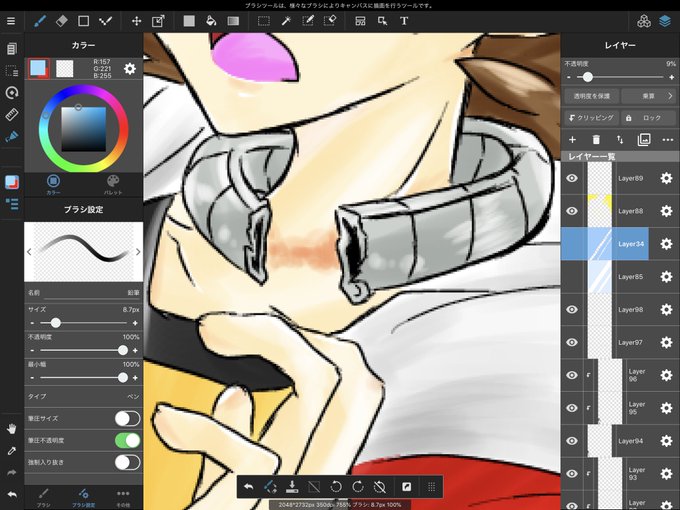Select the Selection Eraser tool
Viewport: 680px width, 510px height.
coord(330,21)
